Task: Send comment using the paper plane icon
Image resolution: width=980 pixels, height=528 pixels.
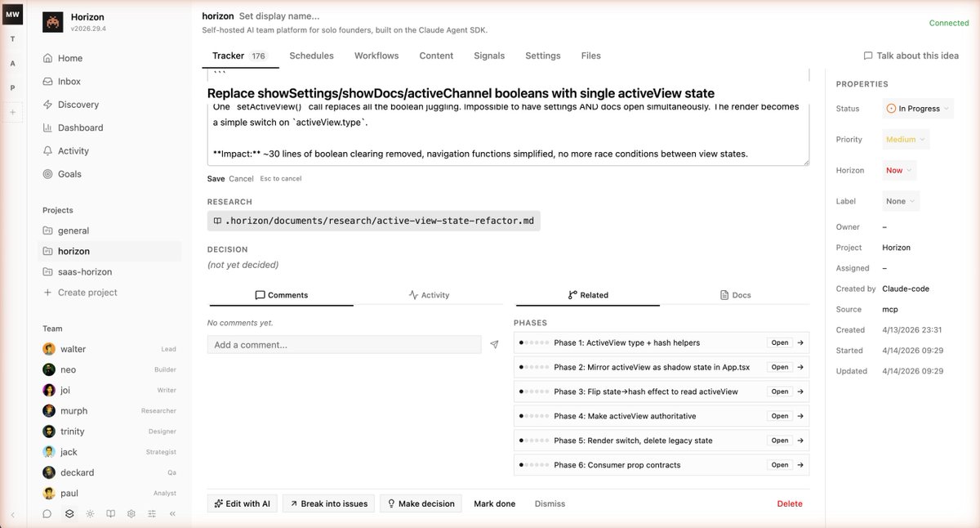Action: click(494, 345)
